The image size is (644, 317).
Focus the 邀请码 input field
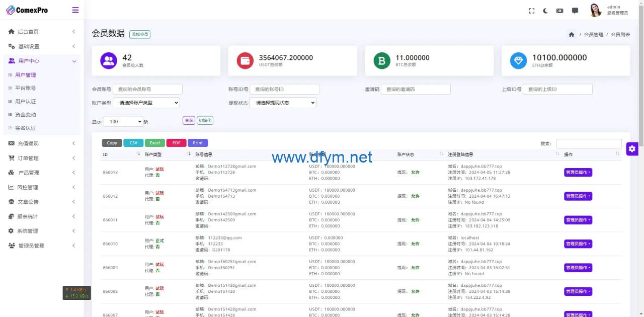pyautogui.click(x=416, y=89)
